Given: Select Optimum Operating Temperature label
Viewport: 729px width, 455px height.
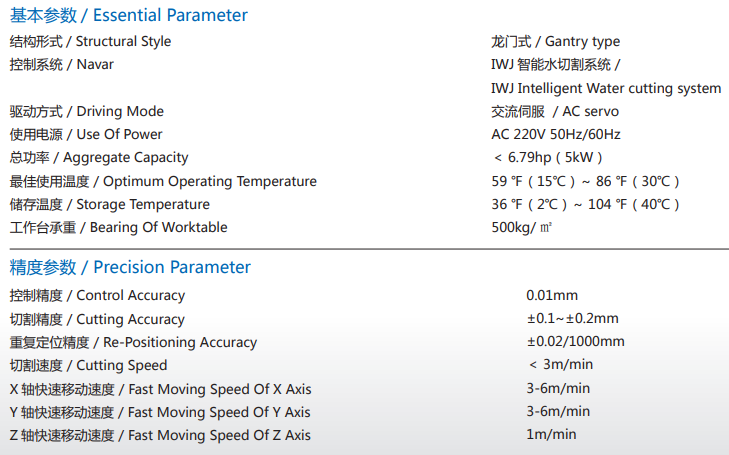Looking at the screenshot, I should [x=163, y=181].
